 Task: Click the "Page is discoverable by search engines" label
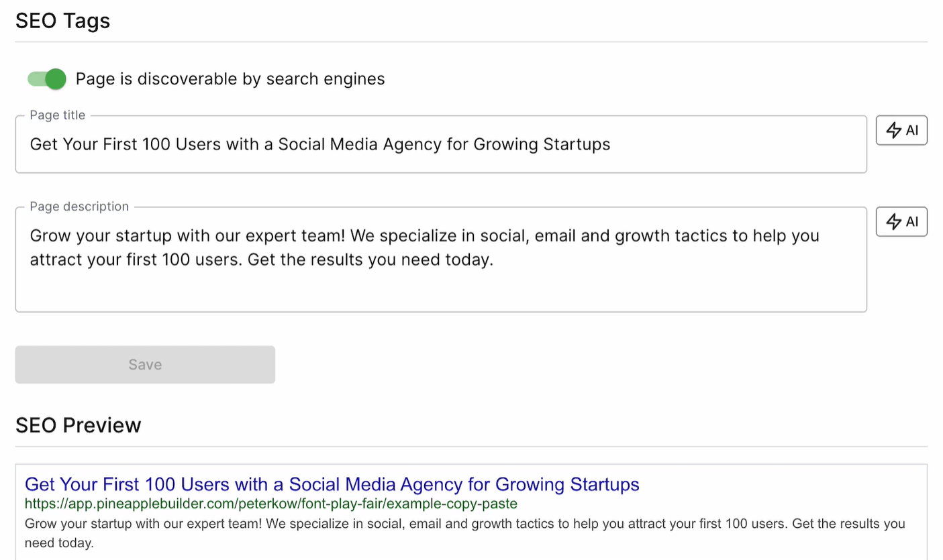pos(230,79)
